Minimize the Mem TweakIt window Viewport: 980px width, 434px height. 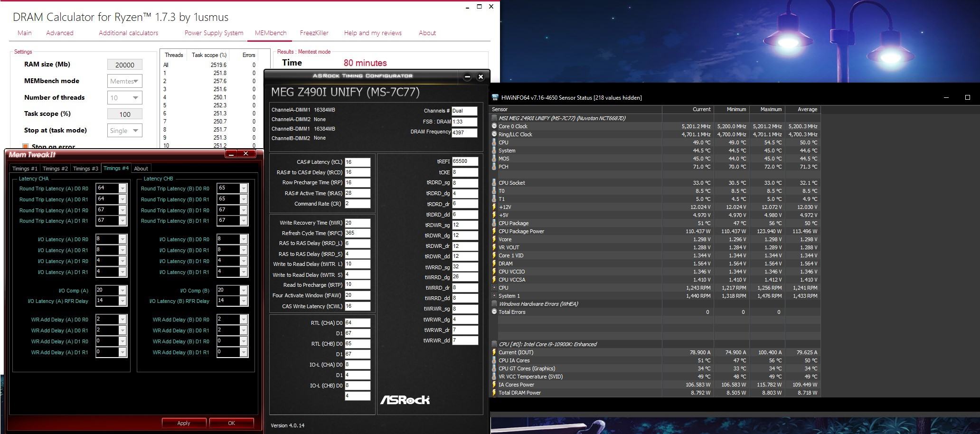click(231, 154)
